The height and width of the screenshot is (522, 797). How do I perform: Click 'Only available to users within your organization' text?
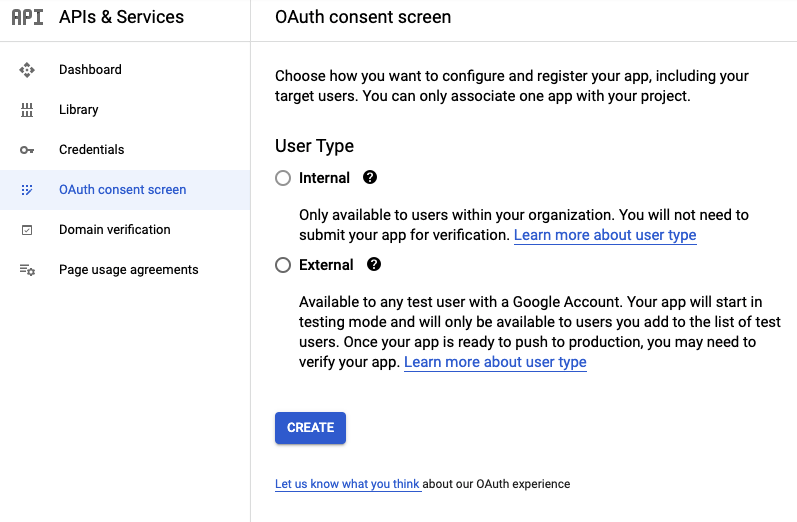tap(524, 225)
